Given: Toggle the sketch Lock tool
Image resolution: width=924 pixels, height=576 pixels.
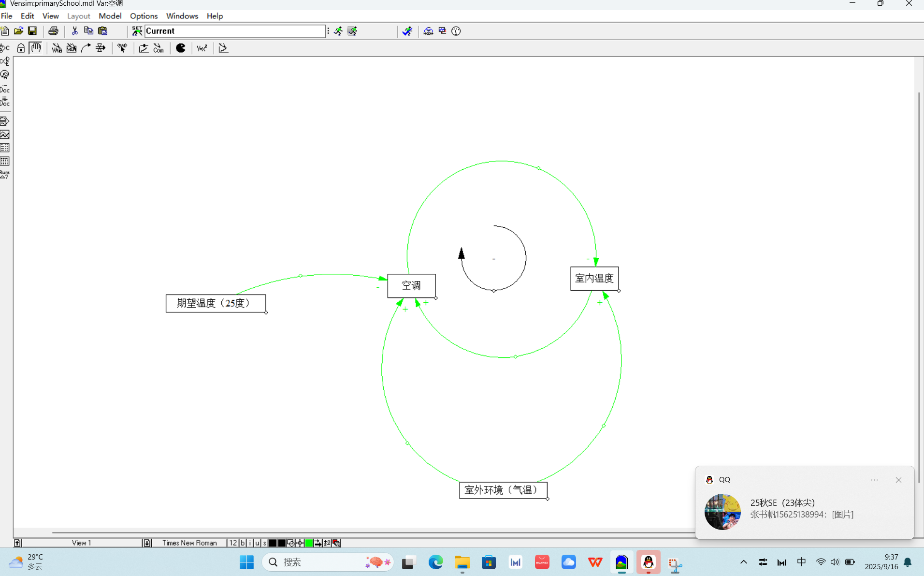Looking at the screenshot, I should [21, 48].
